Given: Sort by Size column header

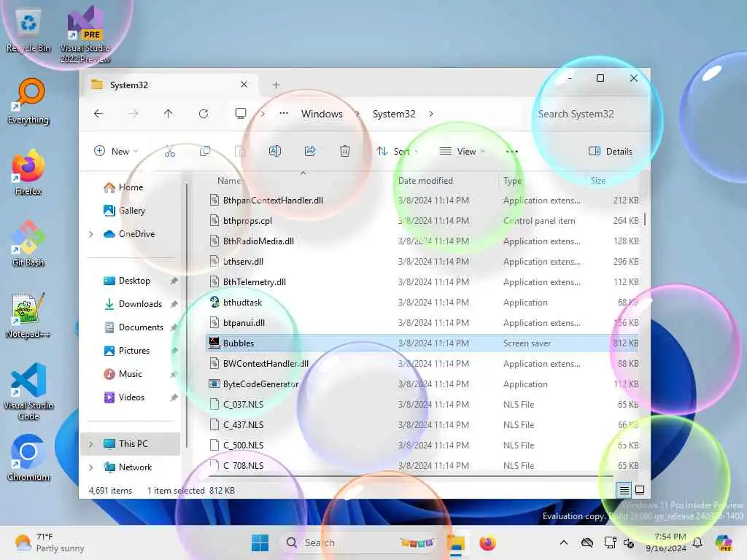Looking at the screenshot, I should 598,181.
